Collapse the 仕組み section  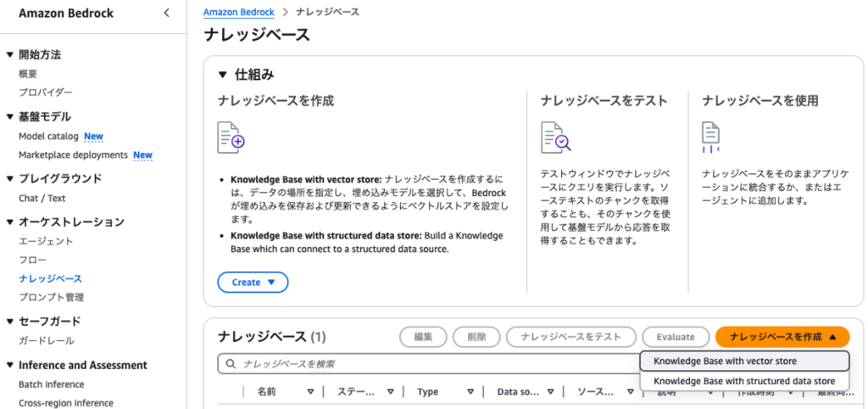pyautogui.click(x=224, y=75)
